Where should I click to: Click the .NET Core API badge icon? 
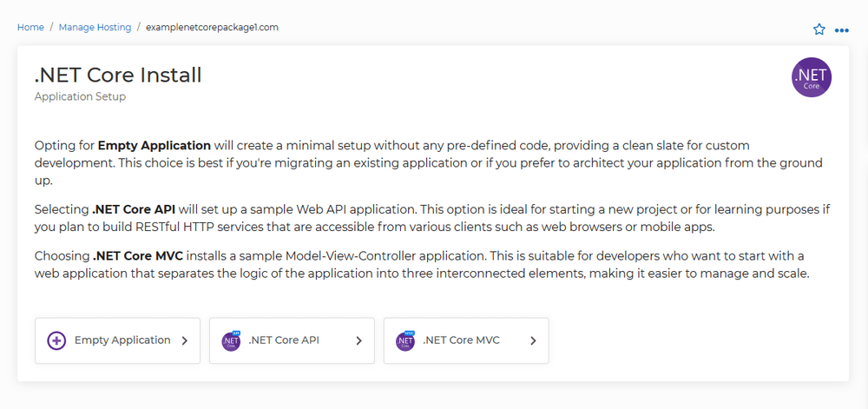[231, 341]
